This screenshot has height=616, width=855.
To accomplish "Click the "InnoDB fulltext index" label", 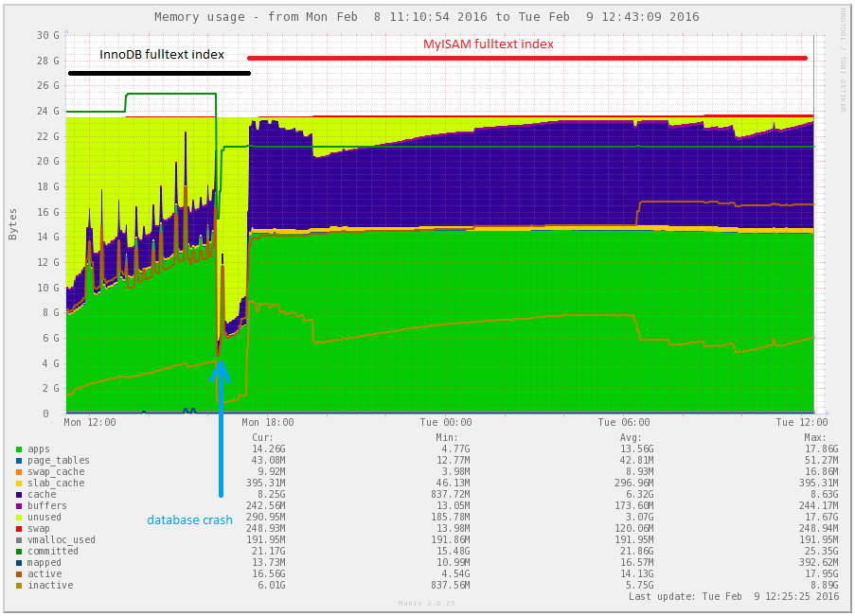I will 162,55.
